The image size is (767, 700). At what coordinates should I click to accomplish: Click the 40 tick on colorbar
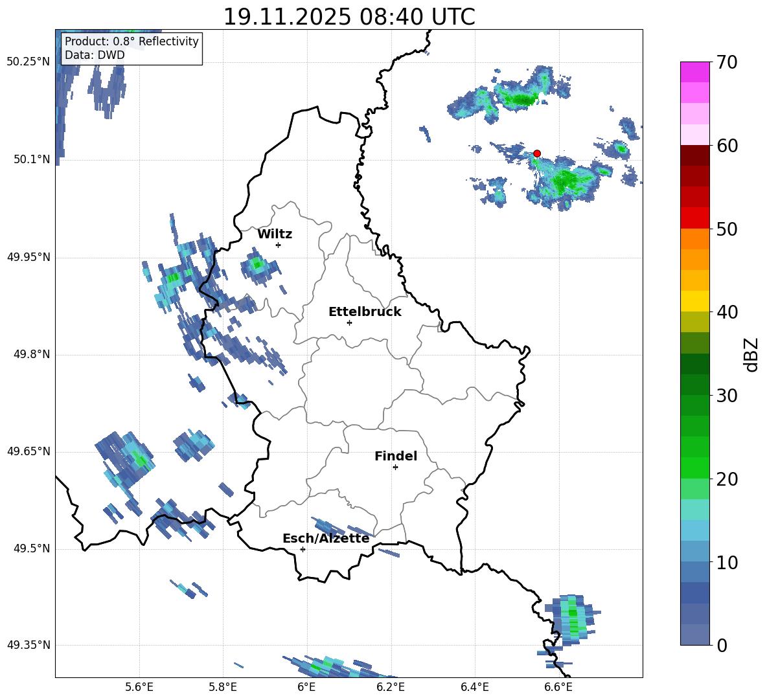tap(727, 312)
